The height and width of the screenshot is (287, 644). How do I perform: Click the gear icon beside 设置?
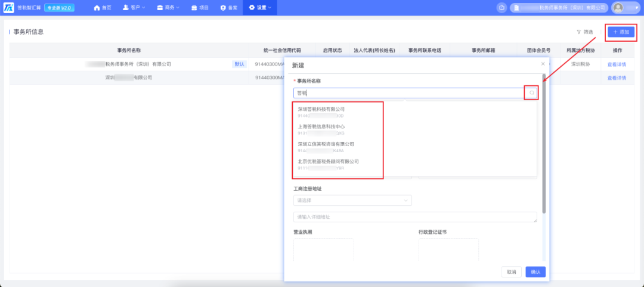(x=252, y=8)
